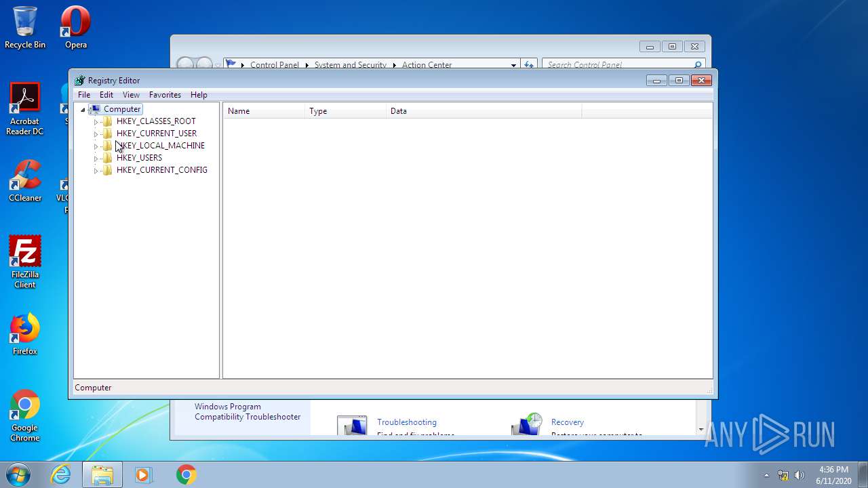Viewport: 868px width, 488px height.
Task: Open the Firefox desktop shortcut
Action: (x=25, y=334)
